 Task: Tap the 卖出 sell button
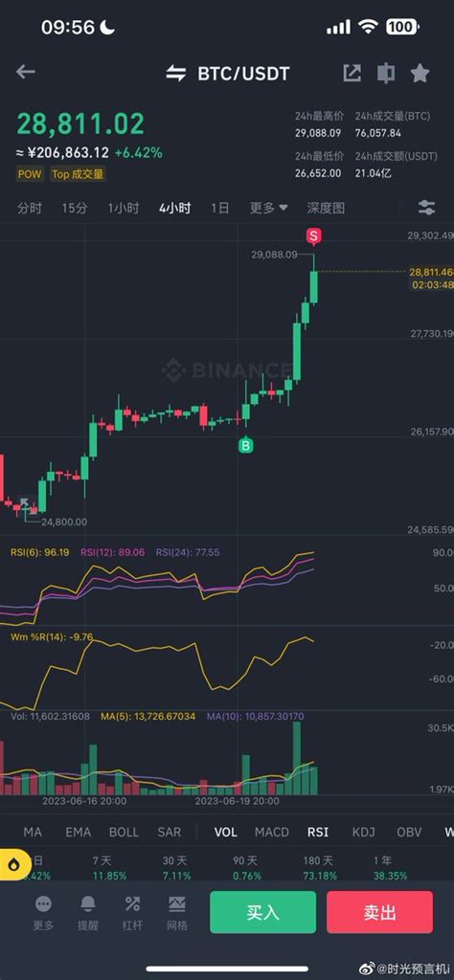(x=379, y=912)
